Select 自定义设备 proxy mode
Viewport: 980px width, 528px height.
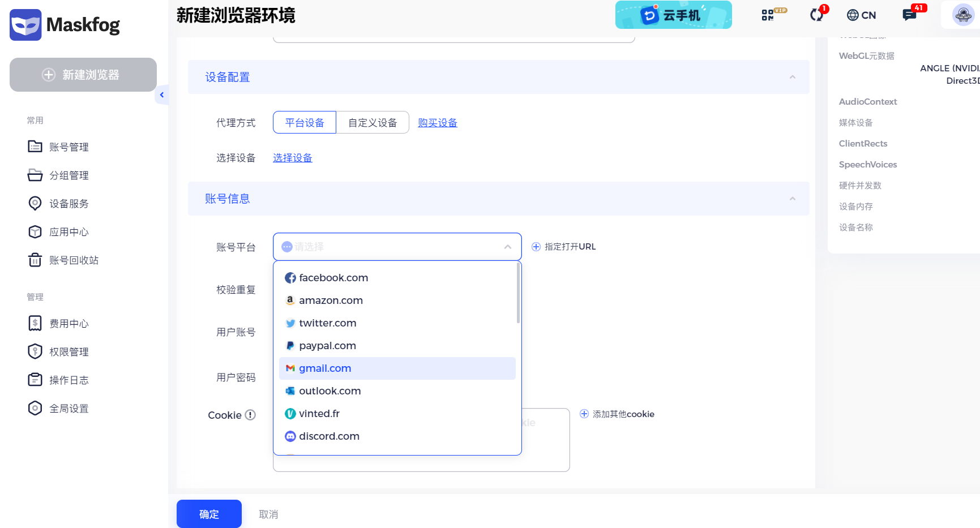(x=373, y=122)
